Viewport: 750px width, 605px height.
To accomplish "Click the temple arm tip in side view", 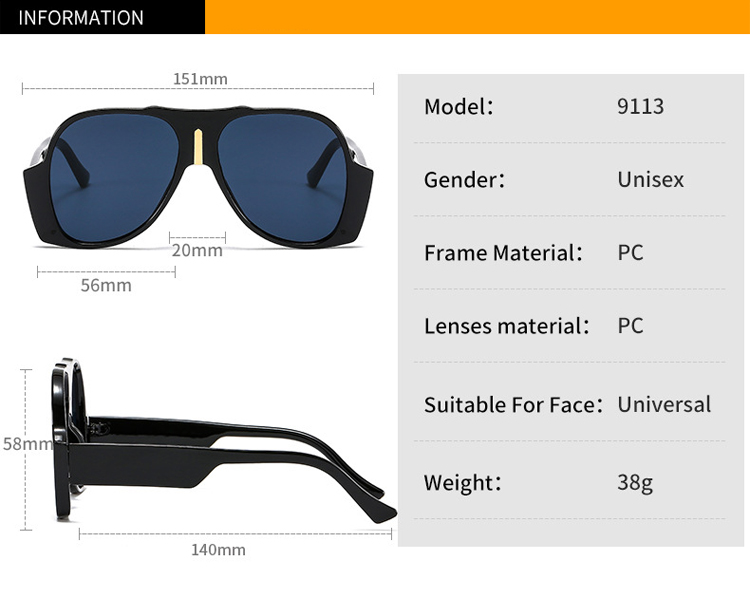I will [x=383, y=514].
